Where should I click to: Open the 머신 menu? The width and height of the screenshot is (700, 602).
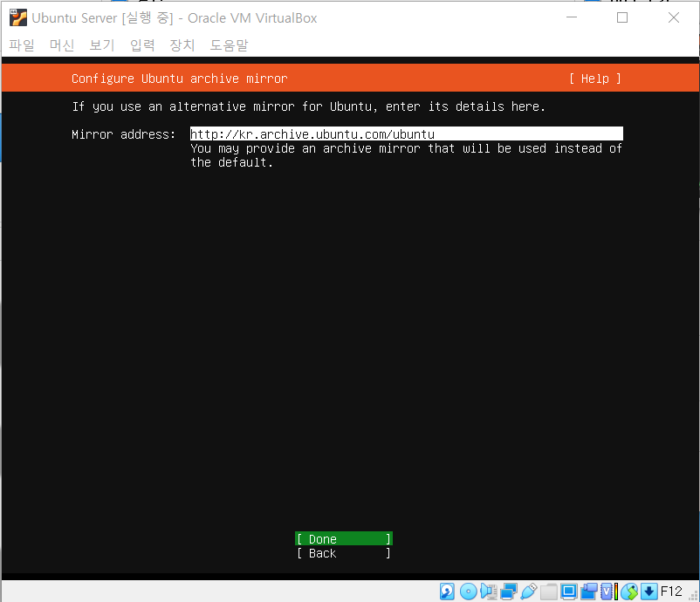(62, 45)
